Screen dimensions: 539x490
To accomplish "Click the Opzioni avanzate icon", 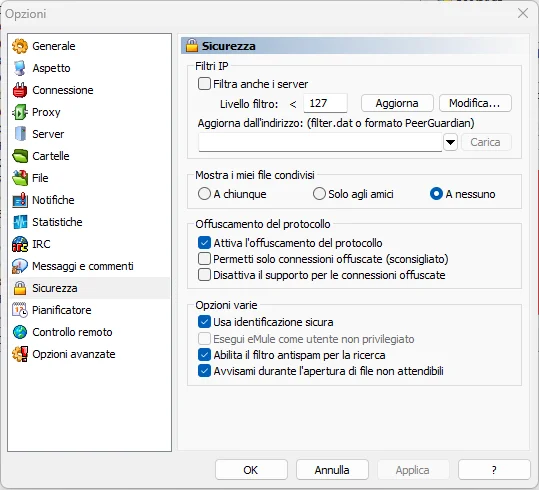I will coord(20,354).
